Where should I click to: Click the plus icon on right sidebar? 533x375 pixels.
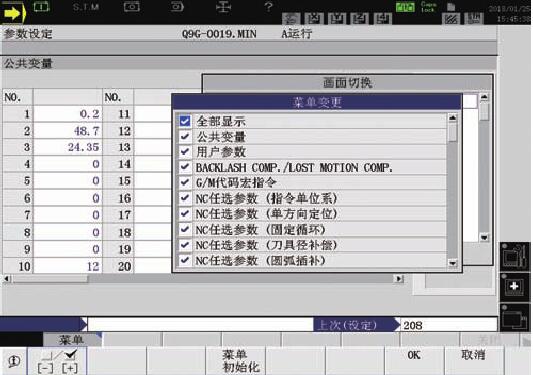[514, 287]
